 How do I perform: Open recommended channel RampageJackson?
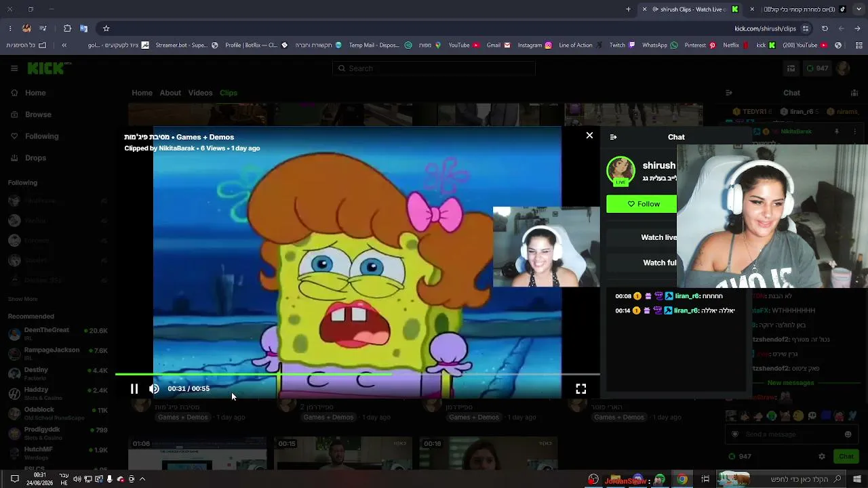(58, 353)
